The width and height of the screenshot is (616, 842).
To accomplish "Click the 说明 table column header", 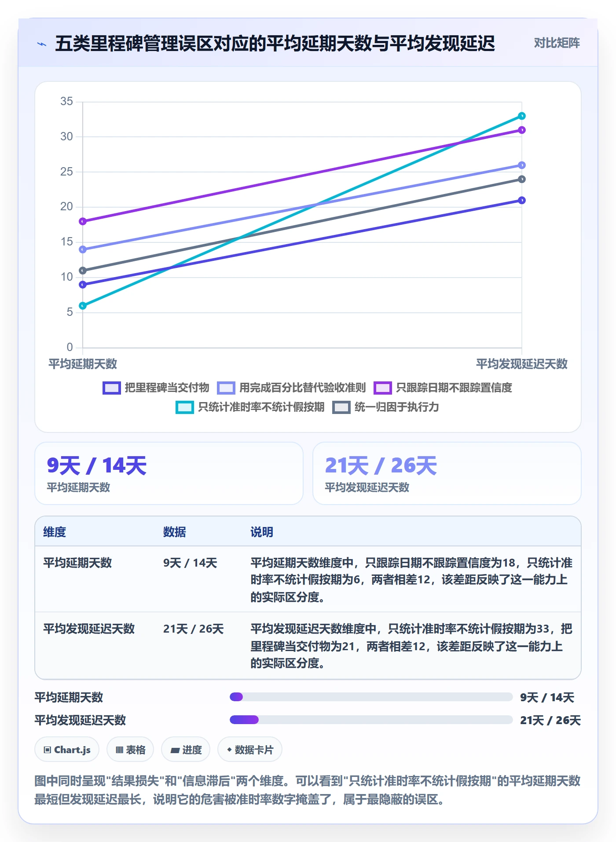I will 262,532.
